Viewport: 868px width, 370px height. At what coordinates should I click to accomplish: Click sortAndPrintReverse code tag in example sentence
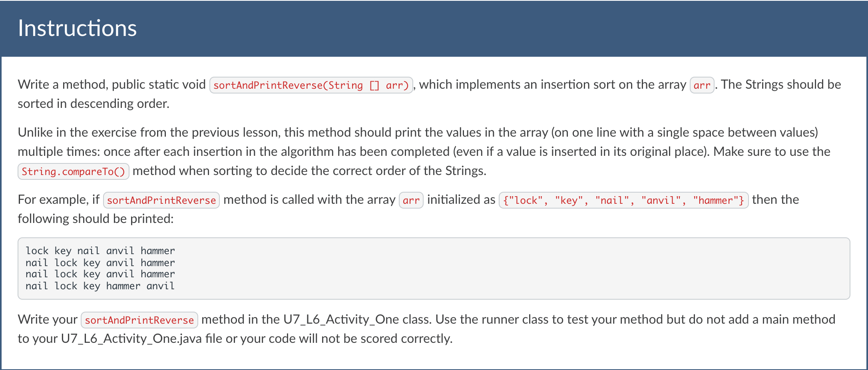tap(161, 200)
